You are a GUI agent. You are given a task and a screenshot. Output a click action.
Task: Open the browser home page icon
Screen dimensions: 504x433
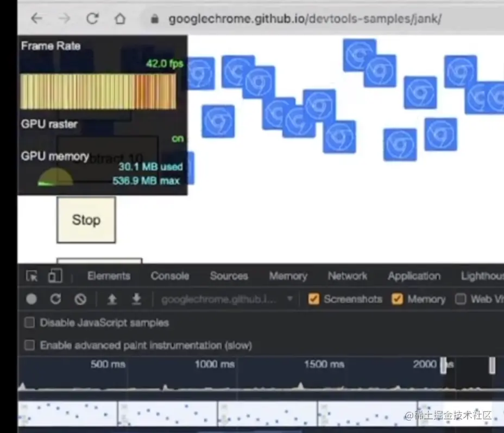tap(120, 18)
